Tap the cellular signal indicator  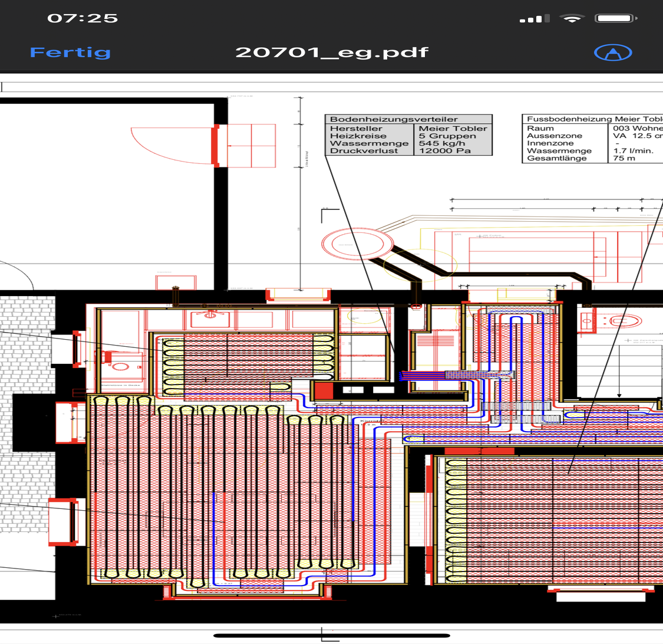tap(535, 18)
